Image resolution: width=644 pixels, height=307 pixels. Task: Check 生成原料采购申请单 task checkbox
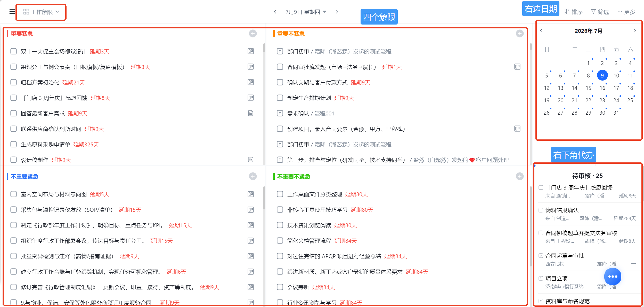(x=13, y=144)
